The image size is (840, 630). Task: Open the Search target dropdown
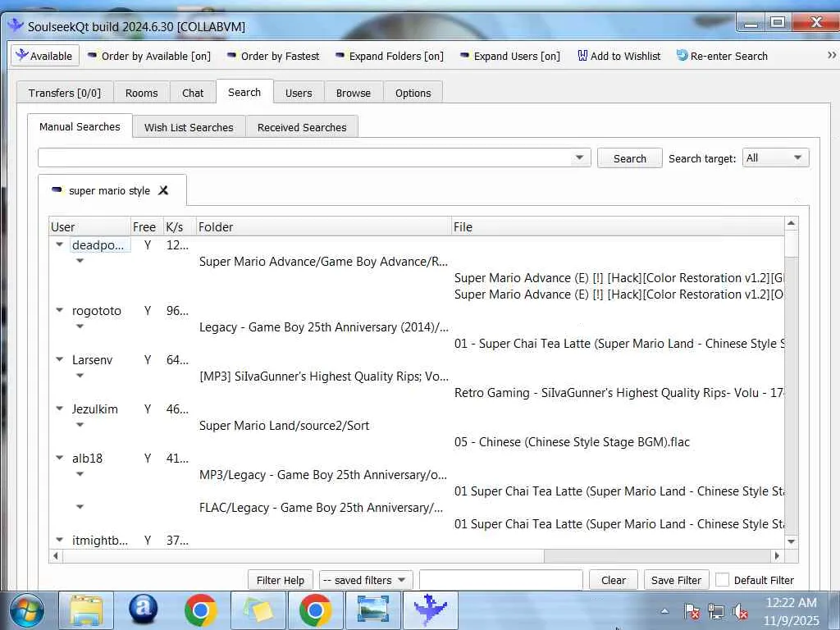[x=775, y=158]
